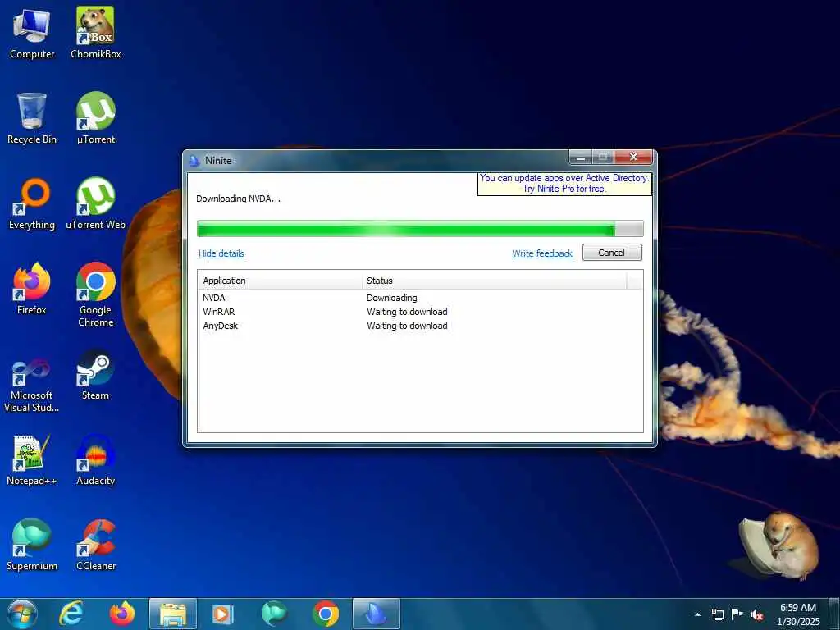Select the WinRAR row
Viewport: 840px width, 630px height.
pyautogui.click(x=420, y=312)
